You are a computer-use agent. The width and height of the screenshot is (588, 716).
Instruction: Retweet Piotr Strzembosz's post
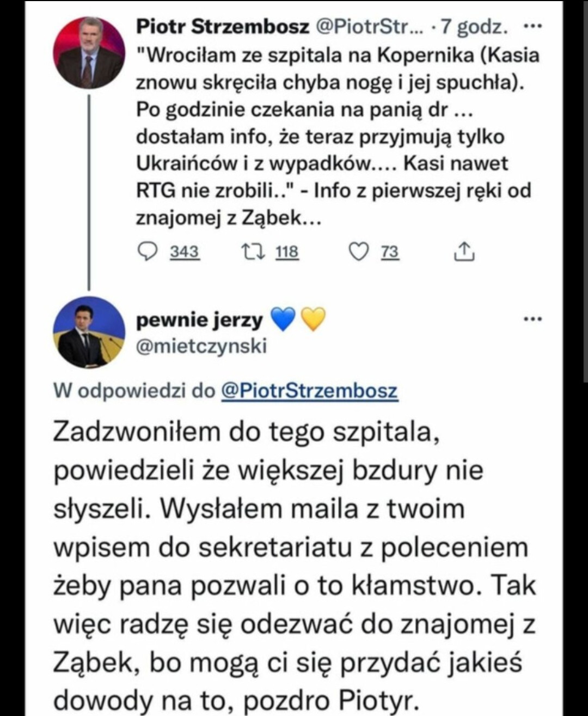253,252
